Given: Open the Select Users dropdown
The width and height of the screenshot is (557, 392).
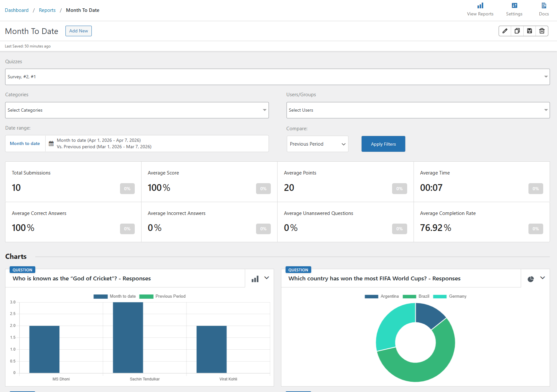Looking at the screenshot, I should (x=418, y=110).
